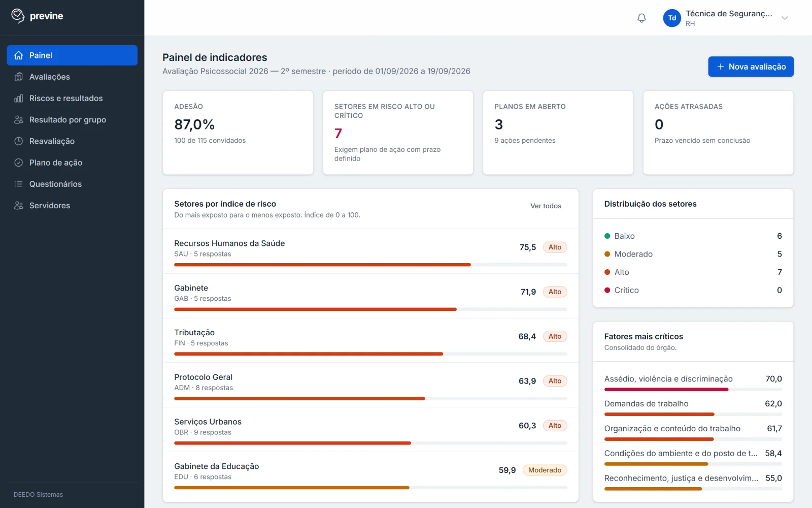Click the Questionários list icon

(19, 184)
